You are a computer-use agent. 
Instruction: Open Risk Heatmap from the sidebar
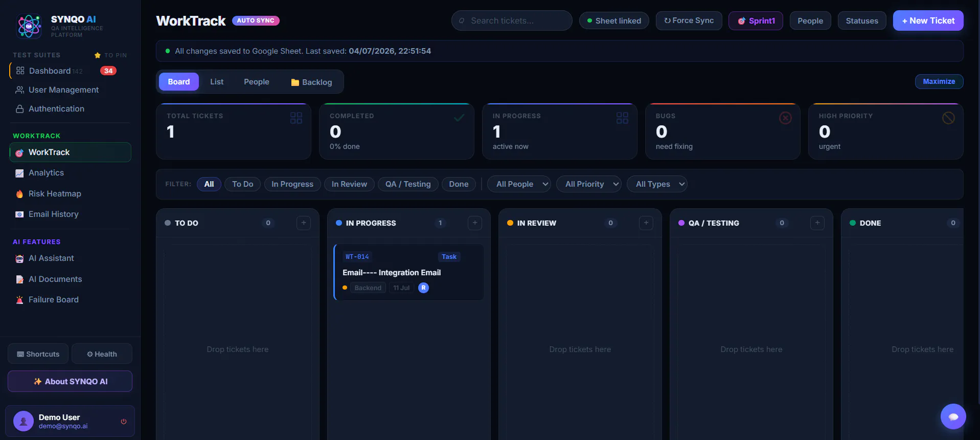coord(70,194)
